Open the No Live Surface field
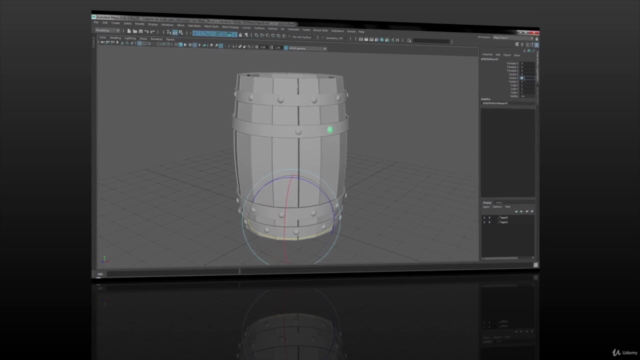The width and height of the screenshot is (640, 360). pos(302,37)
